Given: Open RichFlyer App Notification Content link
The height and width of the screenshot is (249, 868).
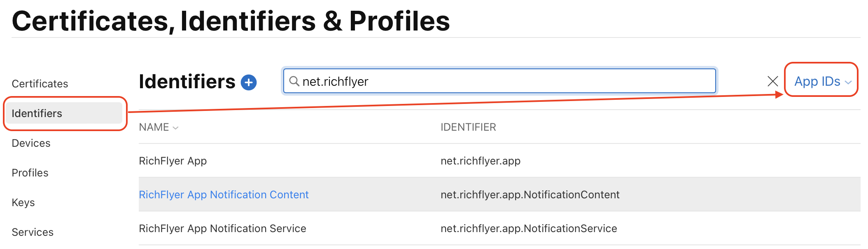Looking at the screenshot, I should click(224, 195).
